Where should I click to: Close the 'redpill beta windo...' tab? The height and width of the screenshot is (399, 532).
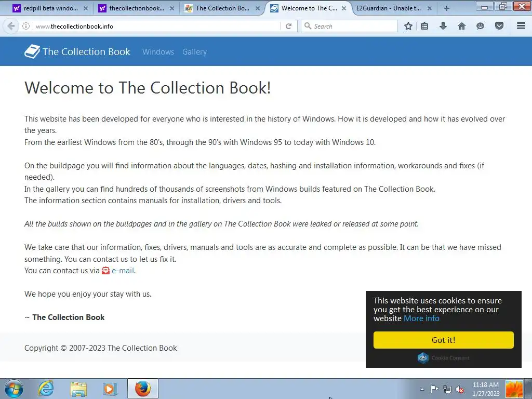86,8
